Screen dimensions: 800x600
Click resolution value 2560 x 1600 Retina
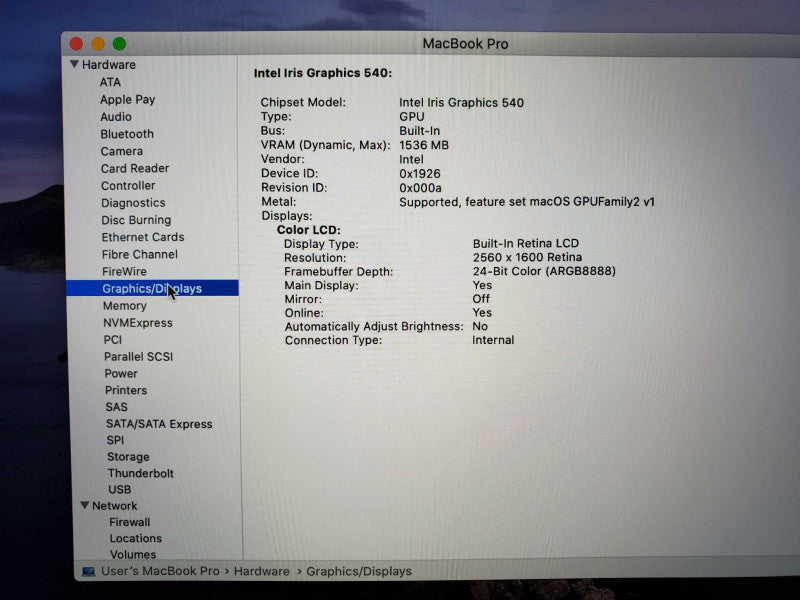tap(527, 257)
